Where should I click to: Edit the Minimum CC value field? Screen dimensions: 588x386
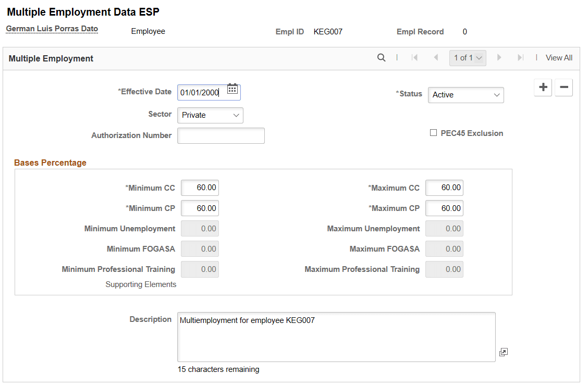(200, 188)
